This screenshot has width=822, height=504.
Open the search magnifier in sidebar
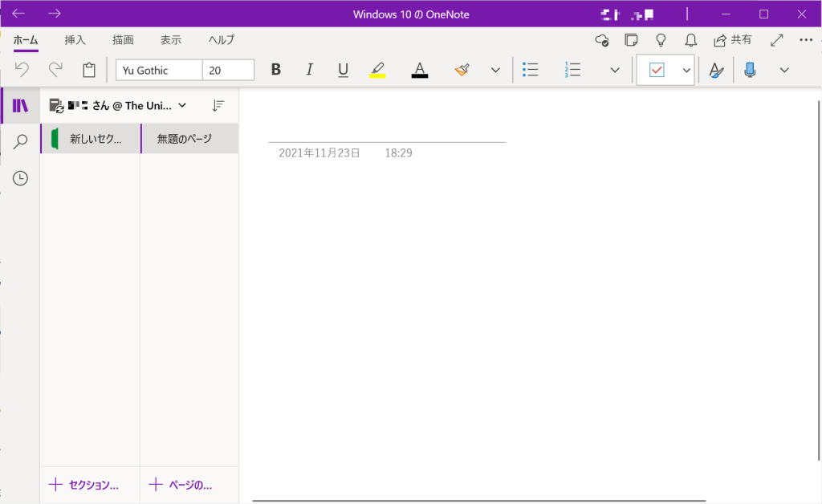coord(20,141)
